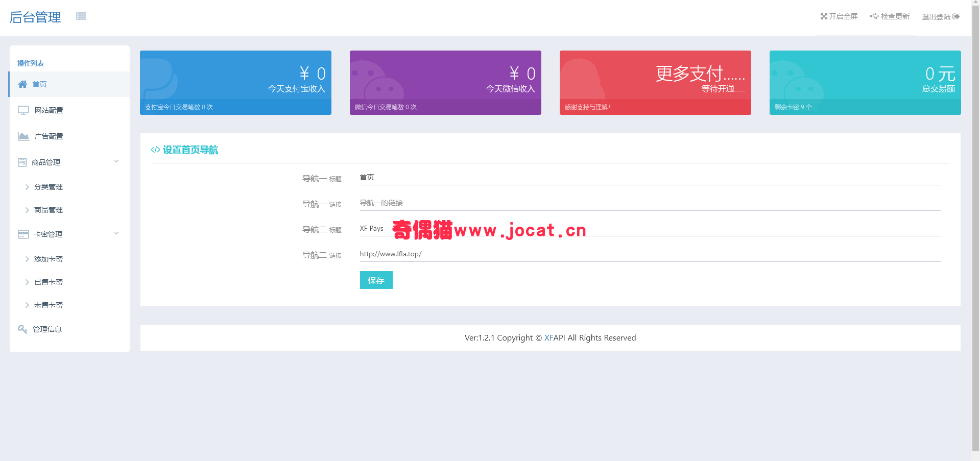Image resolution: width=980 pixels, height=461 pixels.
Task: Open 首页 in the sidebar
Action: [x=69, y=84]
